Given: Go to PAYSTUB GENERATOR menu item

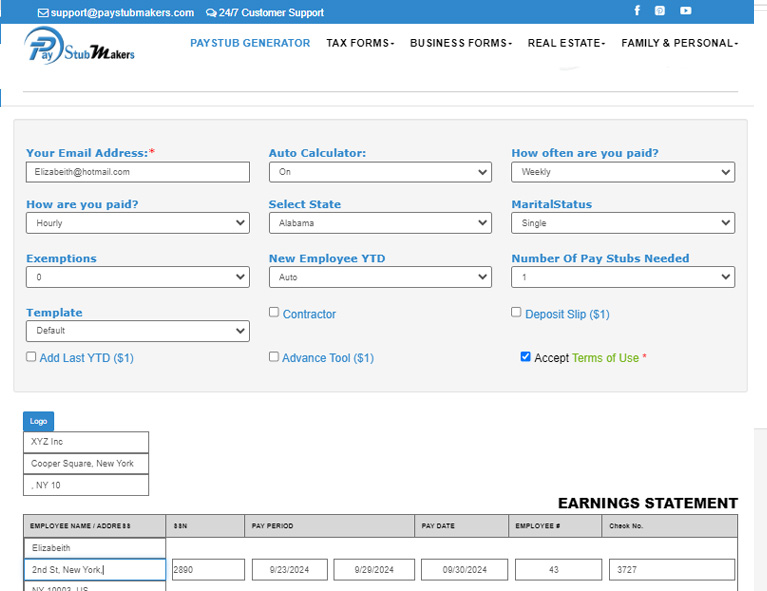Looking at the screenshot, I should tap(250, 43).
